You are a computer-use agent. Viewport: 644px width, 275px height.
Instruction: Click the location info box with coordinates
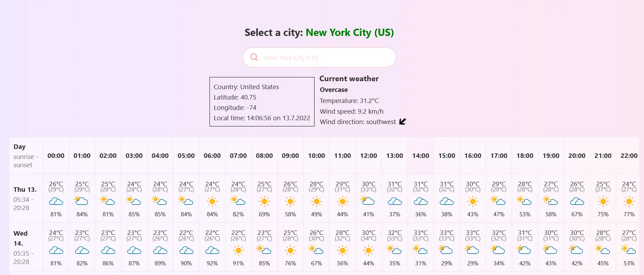pos(262,102)
